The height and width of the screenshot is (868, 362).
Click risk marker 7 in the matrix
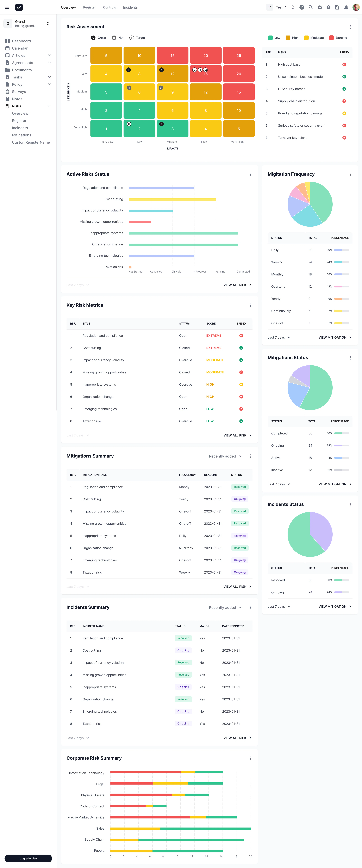tap(128, 70)
